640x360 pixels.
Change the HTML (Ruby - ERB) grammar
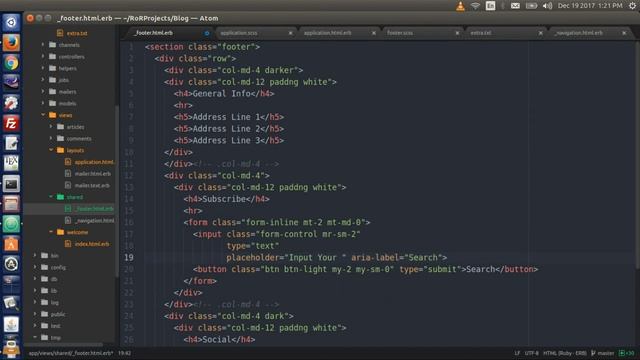pos(564,353)
